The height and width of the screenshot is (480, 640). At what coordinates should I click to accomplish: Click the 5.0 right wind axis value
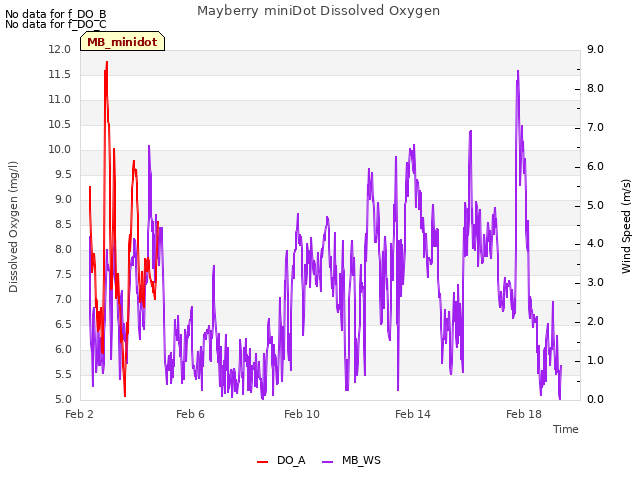coord(595,205)
